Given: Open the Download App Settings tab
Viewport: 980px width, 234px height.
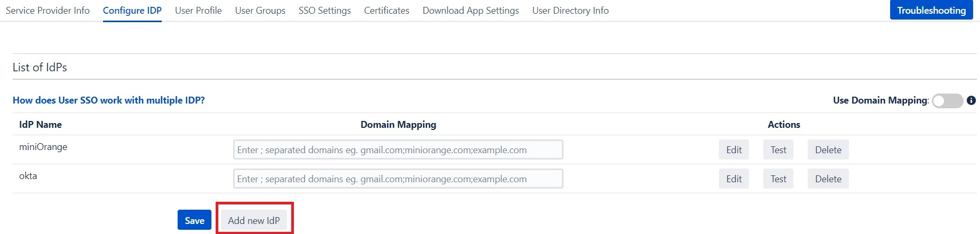Looking at the screenshot, I should point(470,11).
